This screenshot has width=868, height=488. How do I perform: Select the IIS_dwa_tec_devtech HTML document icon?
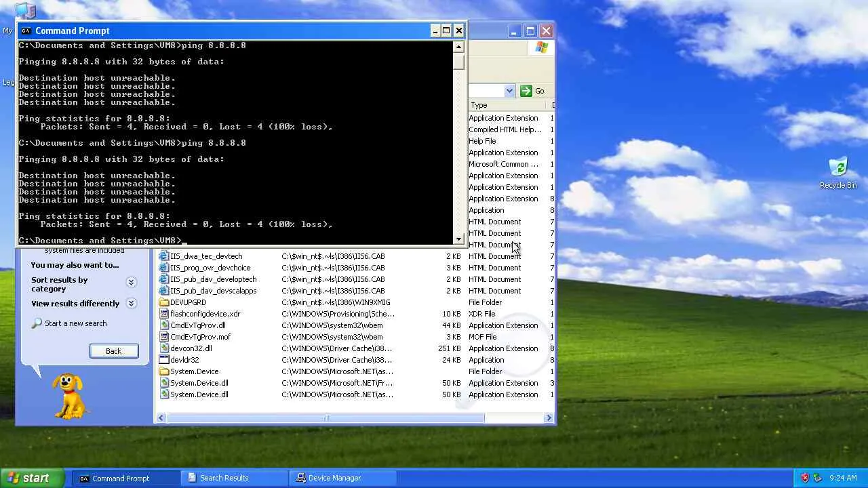click(163, 256)
